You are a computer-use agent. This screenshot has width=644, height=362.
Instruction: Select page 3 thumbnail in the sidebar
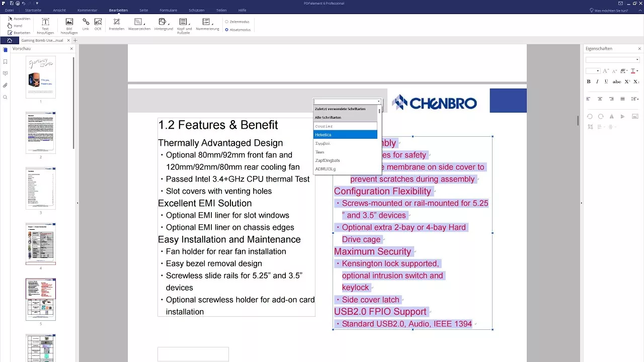tap(40, 189)
